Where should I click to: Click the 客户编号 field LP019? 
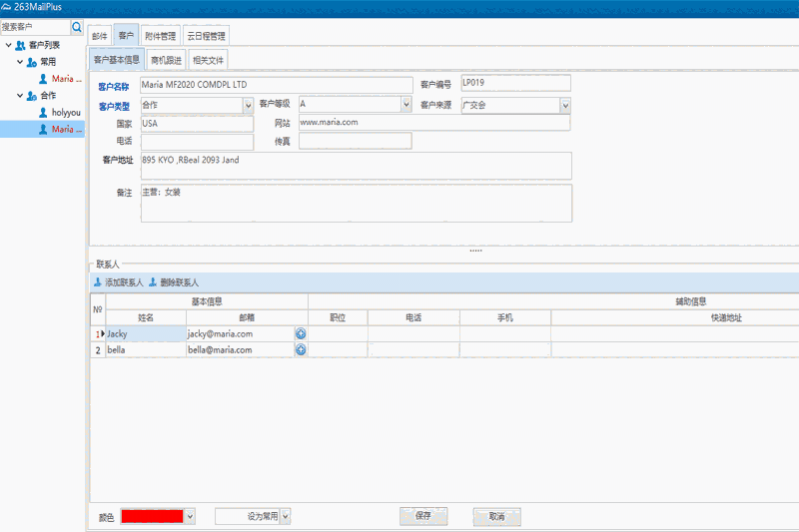[515, 83]
